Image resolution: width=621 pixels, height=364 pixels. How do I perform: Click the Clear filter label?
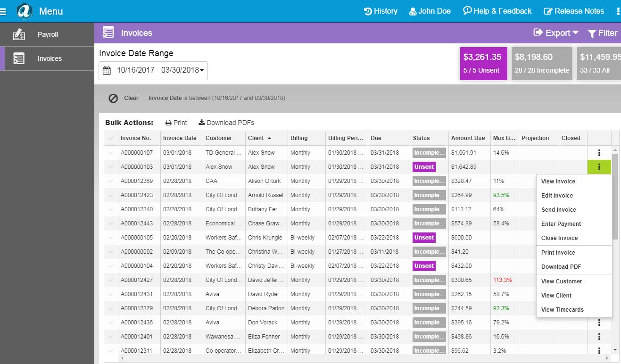click(131, 98)
